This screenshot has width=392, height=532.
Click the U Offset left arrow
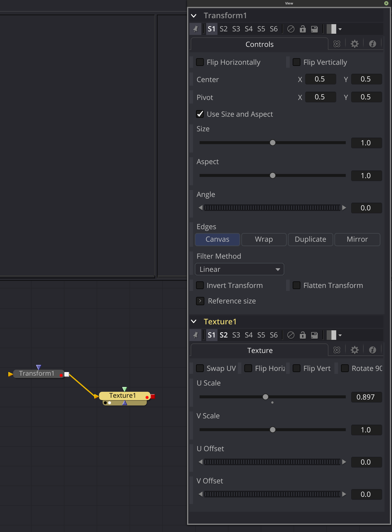201,462
